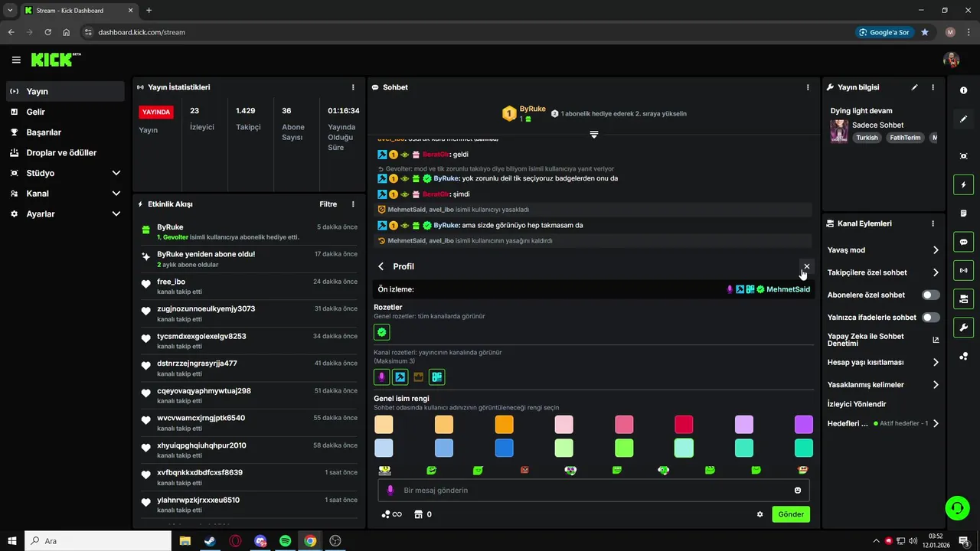
Task: Click the collapse handle below pinned ByRuke gift
Action: coord(593,134)
